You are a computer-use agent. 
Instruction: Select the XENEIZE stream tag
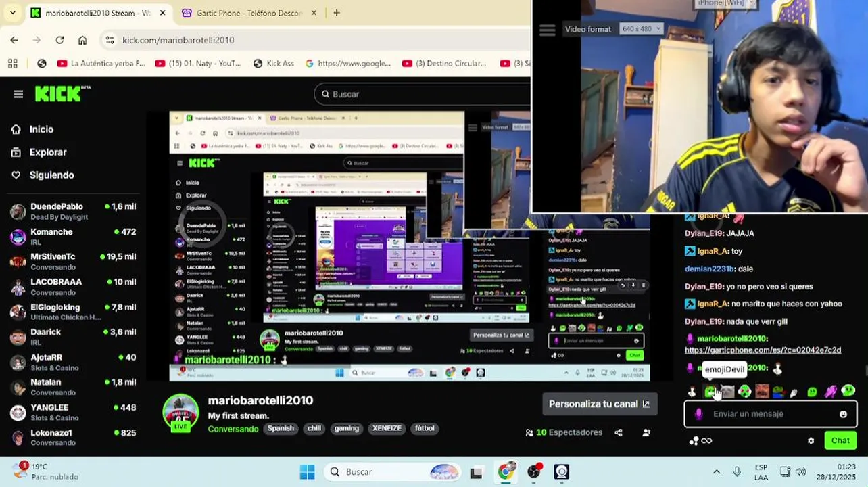tap(387, 428)
